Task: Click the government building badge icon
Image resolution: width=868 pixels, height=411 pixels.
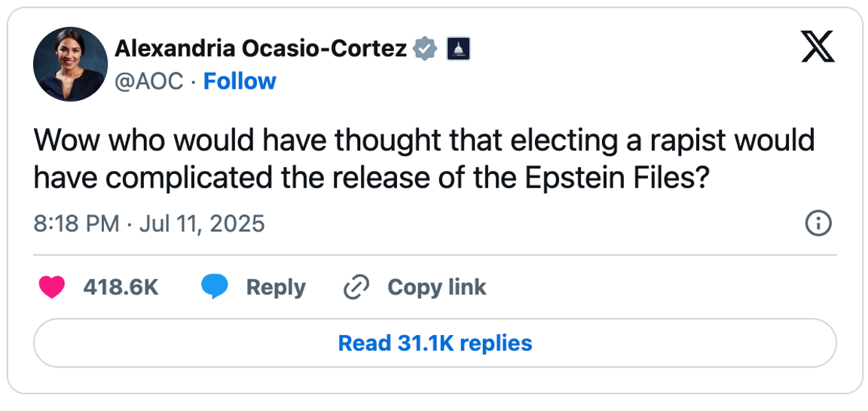Action: coord(458,50)
